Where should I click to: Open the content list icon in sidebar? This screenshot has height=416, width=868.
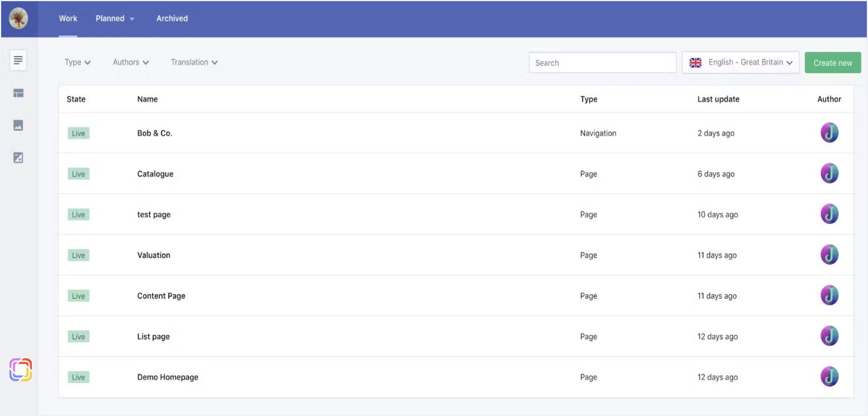pyautogui.click(x=18, y=60)
